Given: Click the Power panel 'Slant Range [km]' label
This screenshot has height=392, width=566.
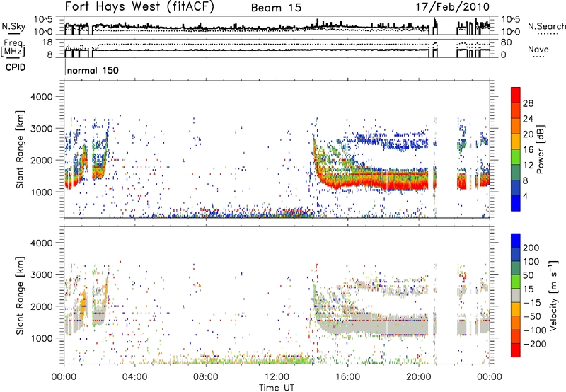Looking at the screenshot, I should point(20,149).
